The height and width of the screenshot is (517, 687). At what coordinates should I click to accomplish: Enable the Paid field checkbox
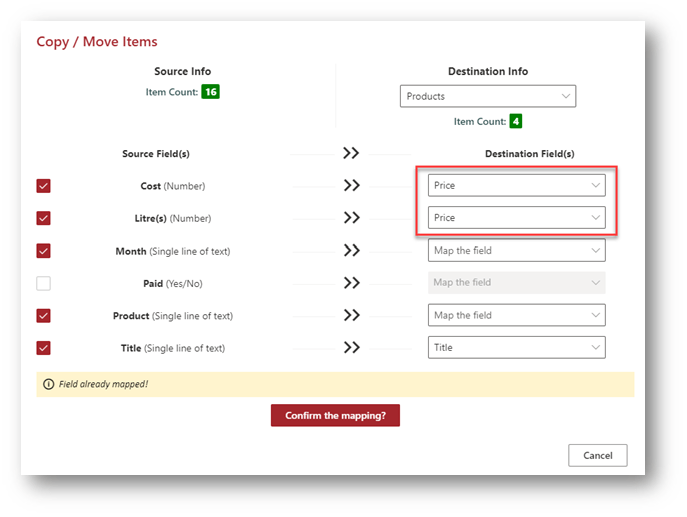click(43, 283)
